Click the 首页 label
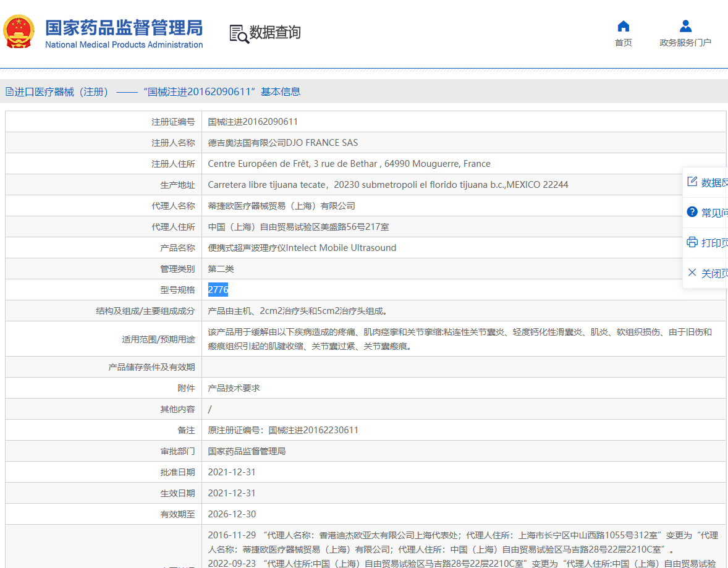 pyautogui.click(x=624, y=43)
